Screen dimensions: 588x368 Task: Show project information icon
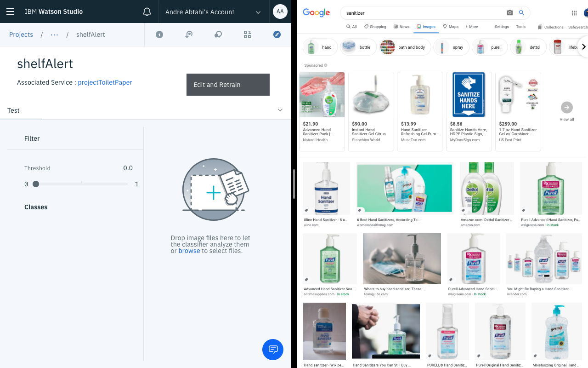pyautogui.click(x=159, y=34)
